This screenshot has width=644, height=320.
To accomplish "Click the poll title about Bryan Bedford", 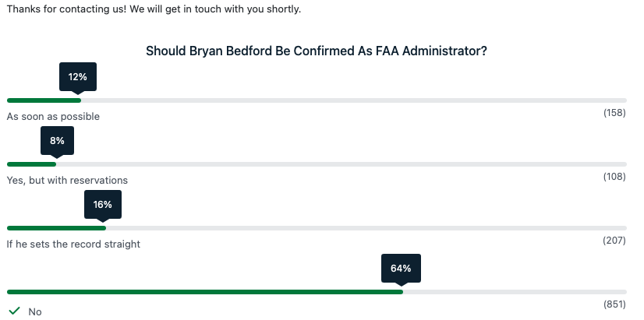I will pos(317,51).
